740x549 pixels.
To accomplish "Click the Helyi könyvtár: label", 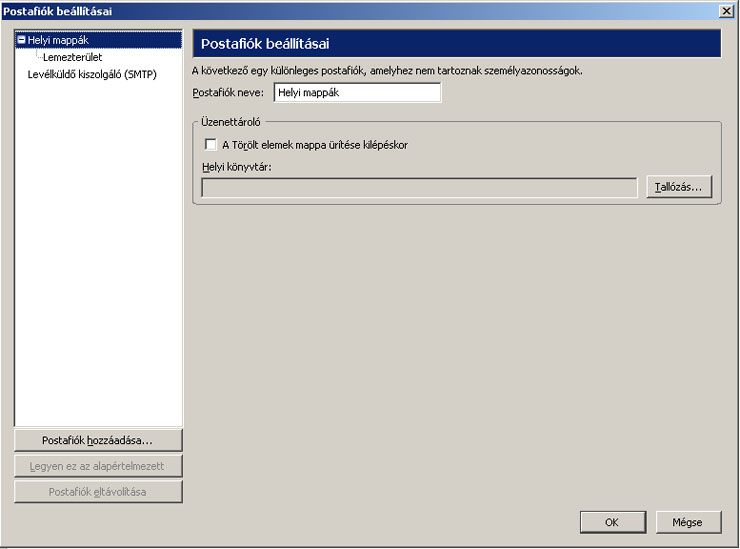I will point(237,167).
